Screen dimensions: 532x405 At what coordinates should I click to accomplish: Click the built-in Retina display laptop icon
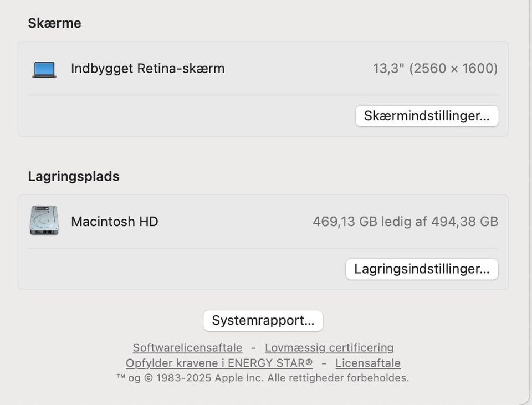44,69
